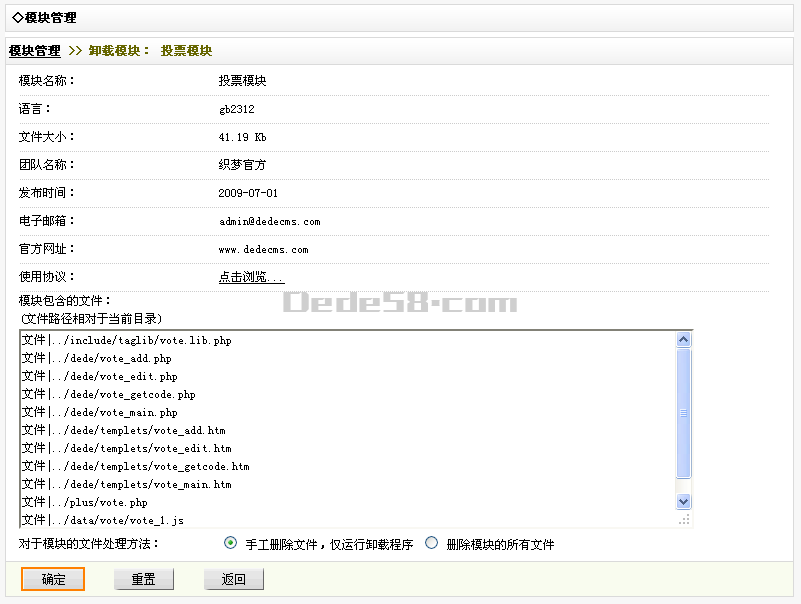801x604 pixels.
Task: Click the file list scroll-up arrow
Action: click(x=684, y=340)
